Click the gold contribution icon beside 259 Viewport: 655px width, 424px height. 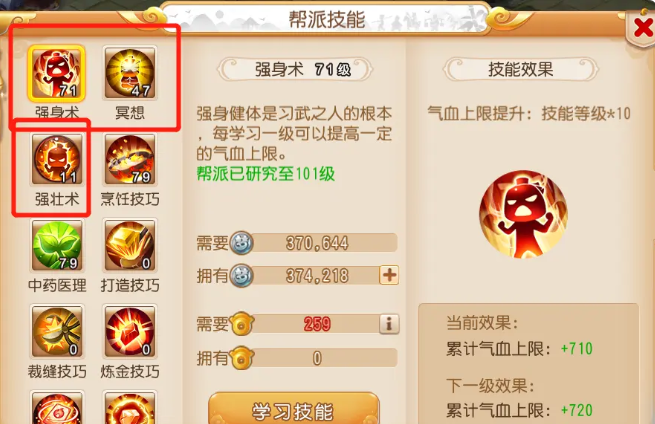pos(242,324)
